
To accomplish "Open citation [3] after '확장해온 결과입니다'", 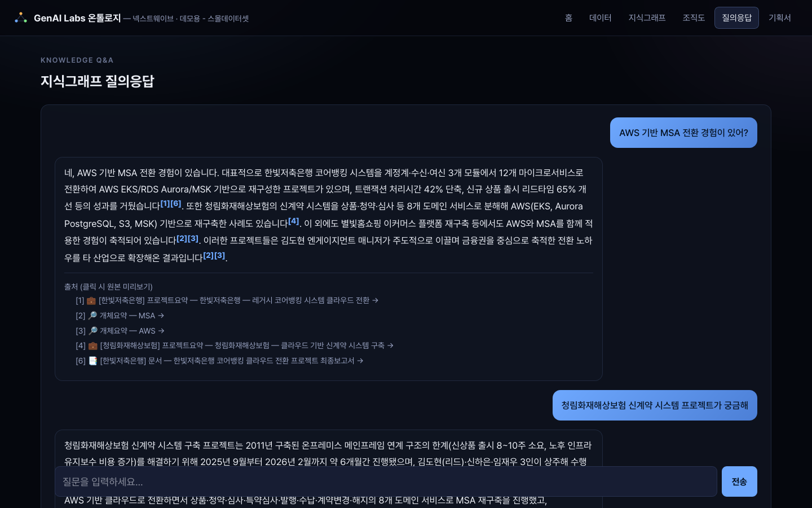I will pos(220,256).
